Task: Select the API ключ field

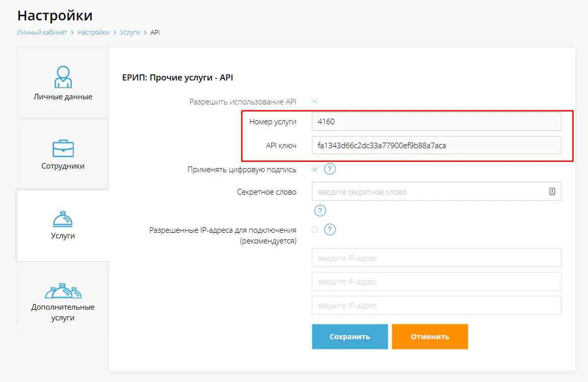Action: pos(436,145)
